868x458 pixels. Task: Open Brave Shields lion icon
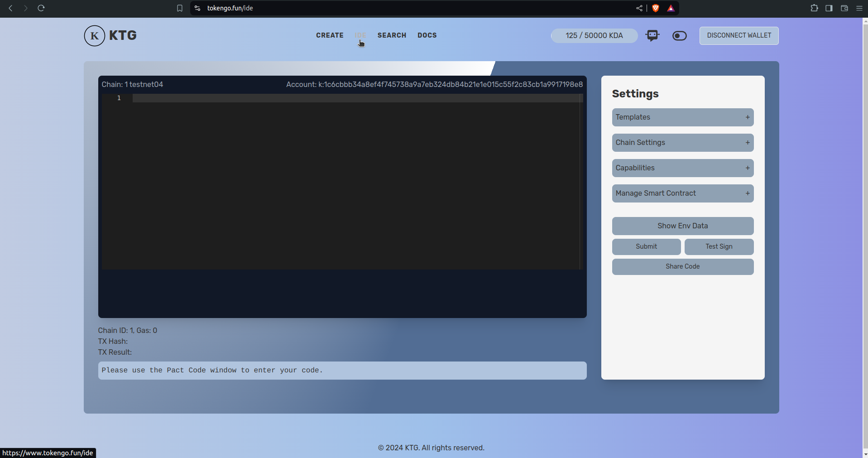(x=655, y=8)
